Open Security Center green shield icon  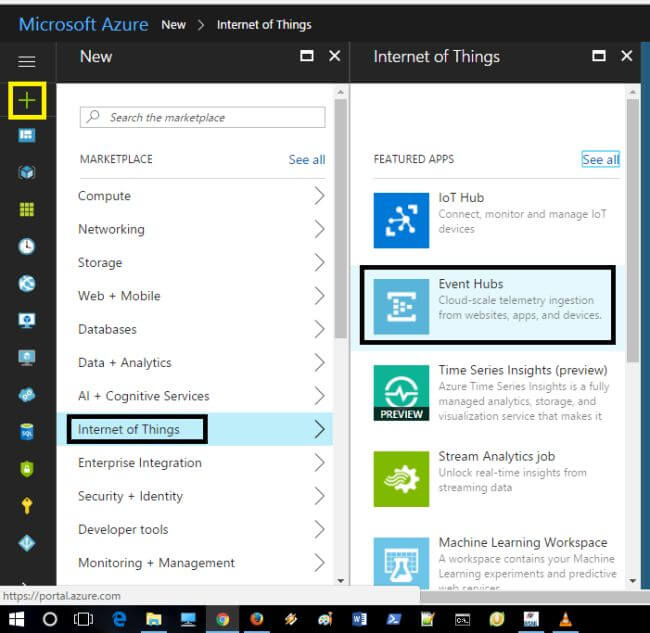tap(27, 469)
